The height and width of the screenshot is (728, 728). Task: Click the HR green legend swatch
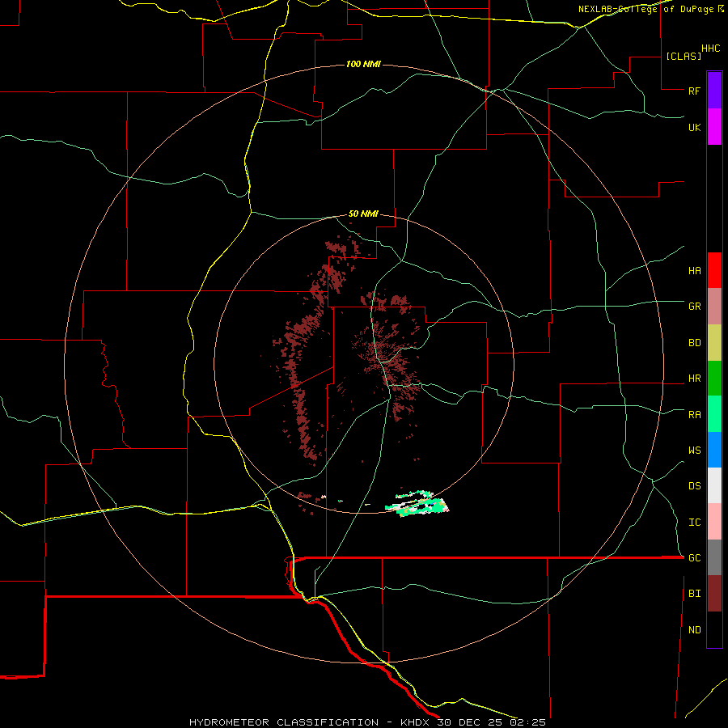[x=714, y=379]
